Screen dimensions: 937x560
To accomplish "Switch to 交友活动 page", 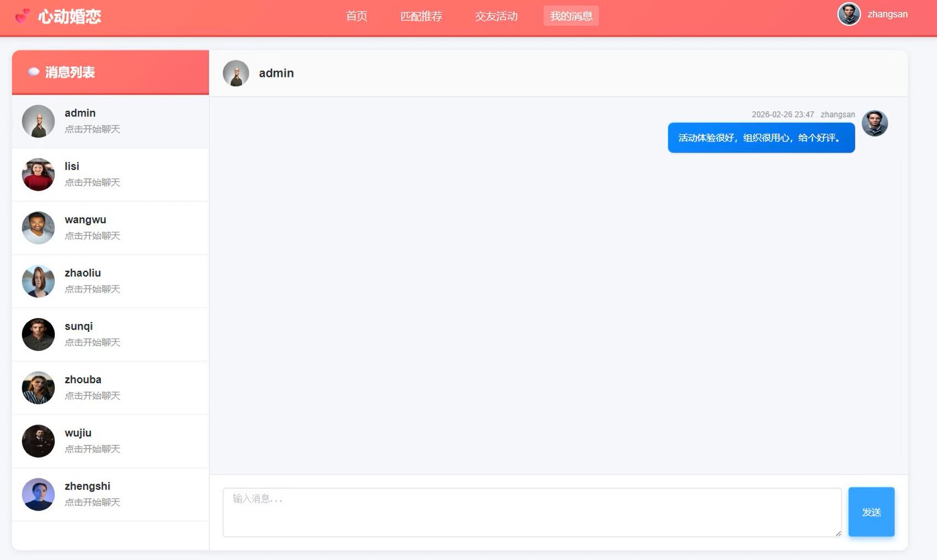I will [496, 16].
